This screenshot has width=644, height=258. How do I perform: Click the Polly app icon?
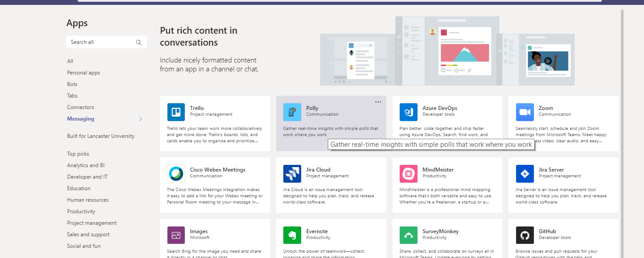[x=292, y=112]
